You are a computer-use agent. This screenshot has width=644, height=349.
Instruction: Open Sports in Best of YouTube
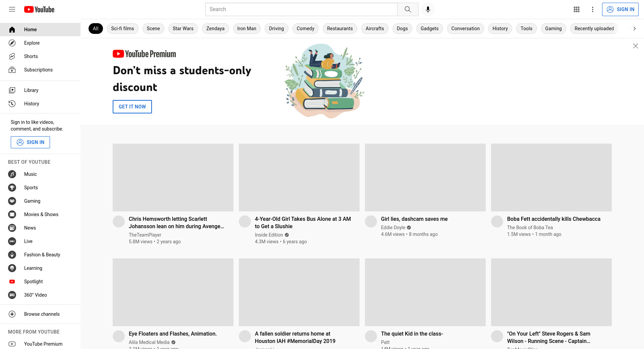40,188
